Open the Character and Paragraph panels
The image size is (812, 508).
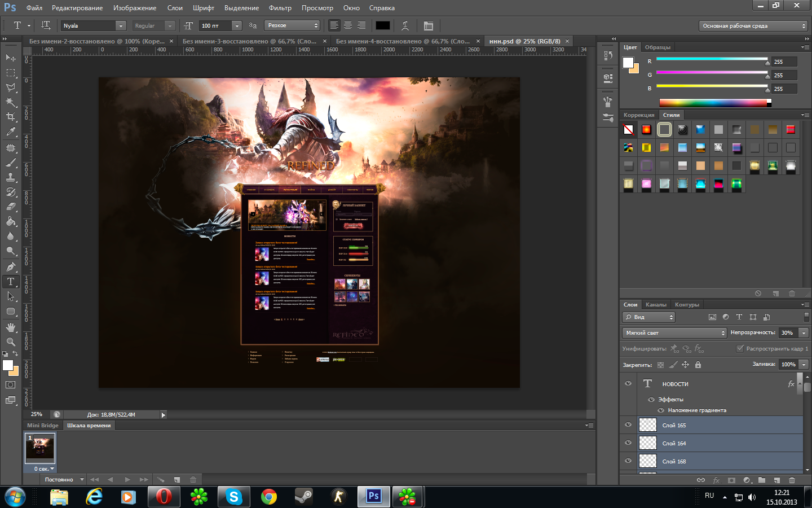(x=429, y=25)
